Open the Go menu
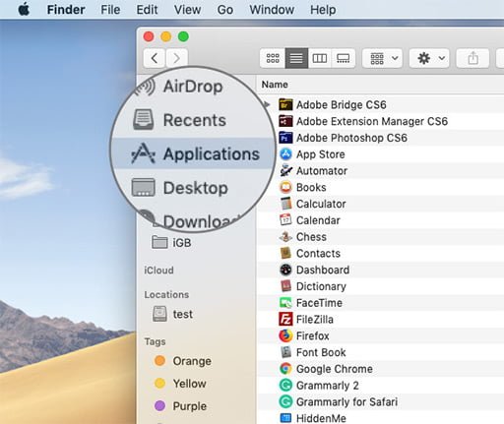The height and width of the screenshot is (424, 504). pyautogui.click(x=225, y=10)
